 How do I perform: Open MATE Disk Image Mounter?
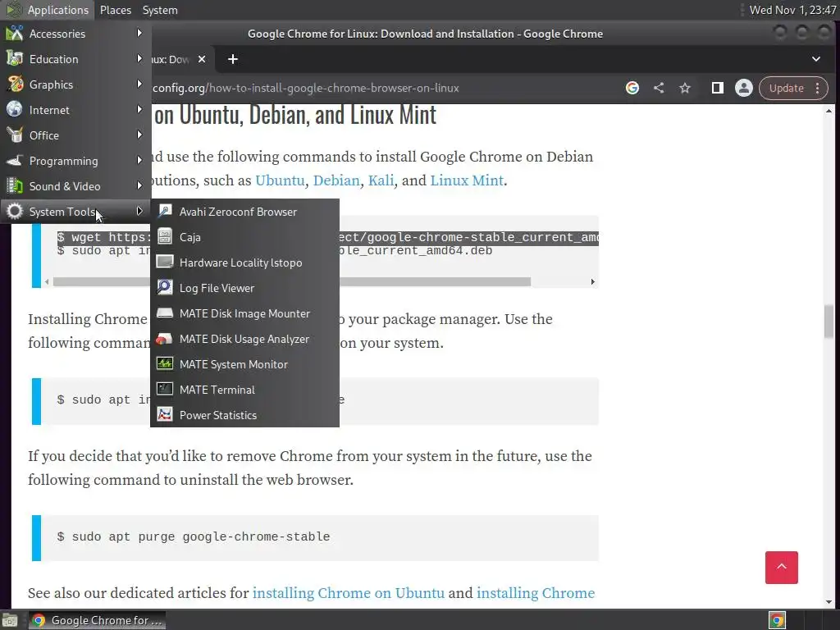point(244,313)
